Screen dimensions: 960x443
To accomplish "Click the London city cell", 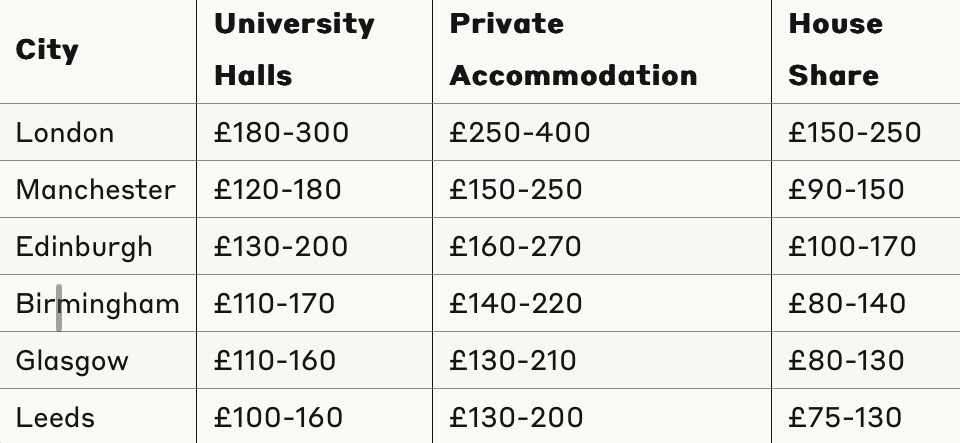I will (x=65, y=133).
